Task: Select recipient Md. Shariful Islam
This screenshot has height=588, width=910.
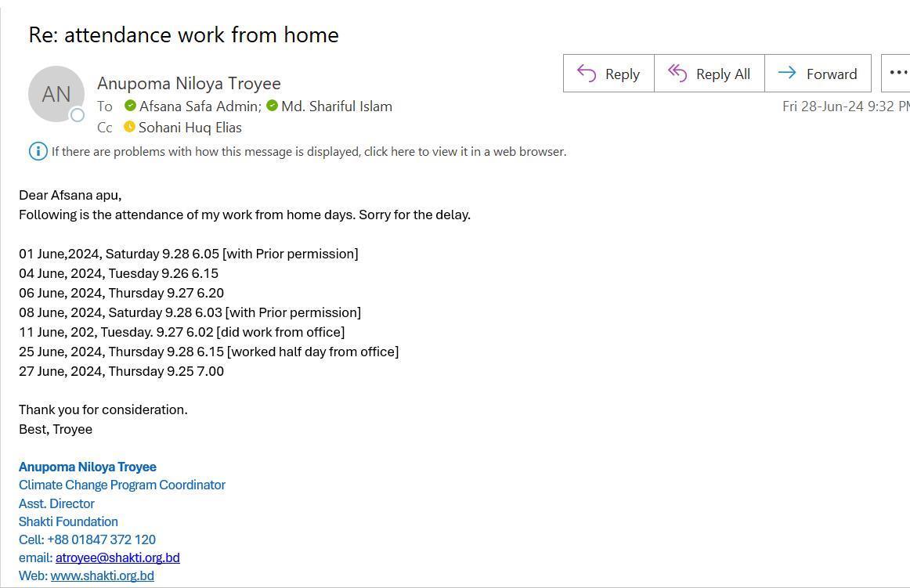Action: [337, 106]
